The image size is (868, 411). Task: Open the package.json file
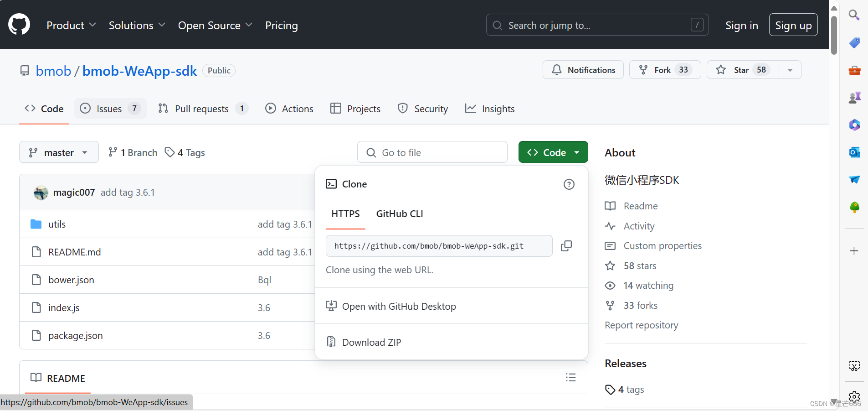[76, 335]
